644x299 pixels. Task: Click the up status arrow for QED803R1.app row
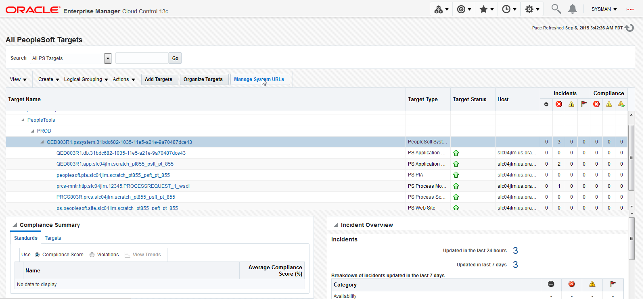point(456,164)
